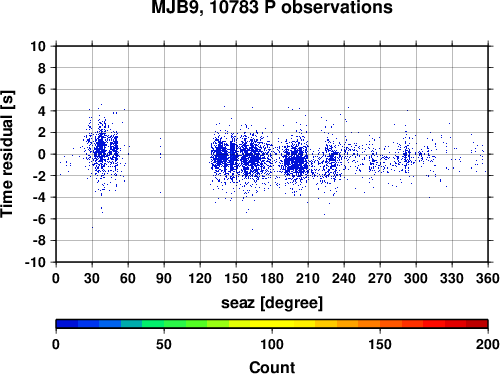Click the colorbar 200 tick label
500x374 pixels.
pyautogui.click(x=488, y=344)
